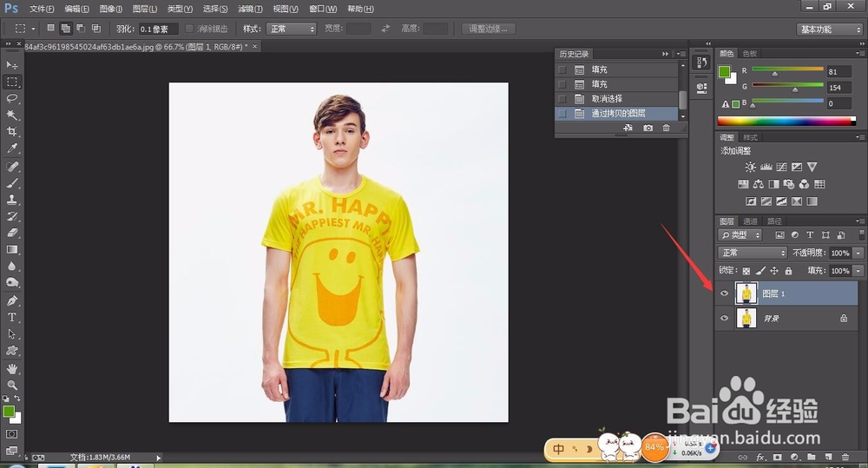868x468 pixels.
Task: Select the Move tool
Action: click(11, 65)
